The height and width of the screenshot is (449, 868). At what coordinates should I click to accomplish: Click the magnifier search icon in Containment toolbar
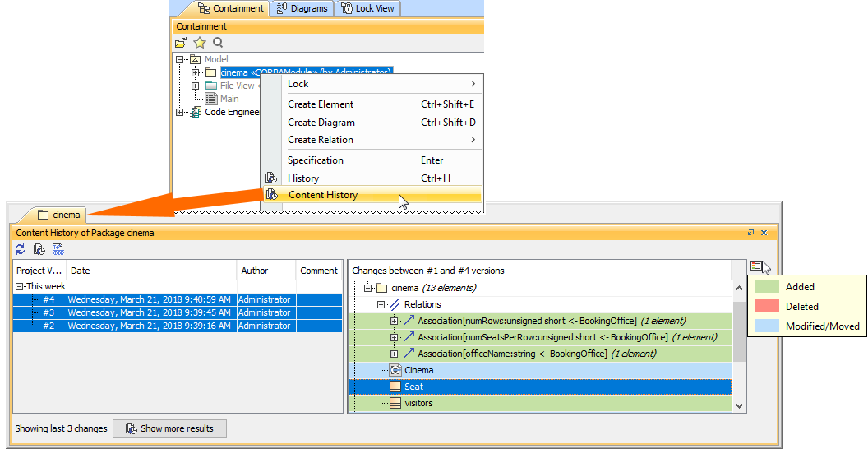pos(218,43)
